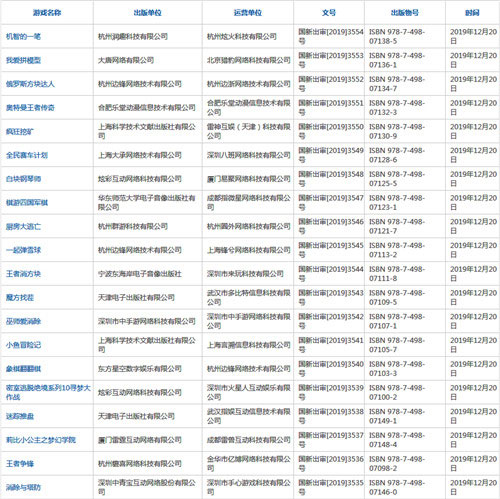Select approval number 国新出审[2019]3551号
Viewport: 500px width, 499px height.
(331, 108)
